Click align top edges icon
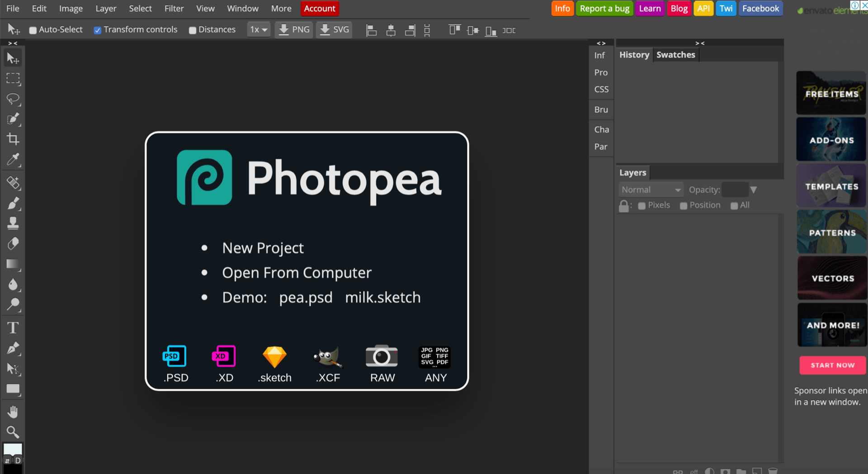Screen dimensions: 868x474 pyautogui.click(x=454, y=30)
